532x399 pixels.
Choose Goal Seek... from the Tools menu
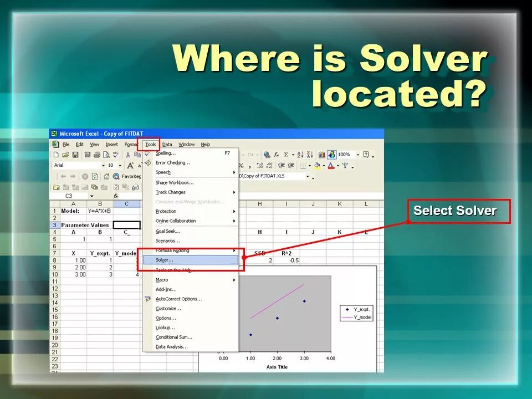[191, 231]
